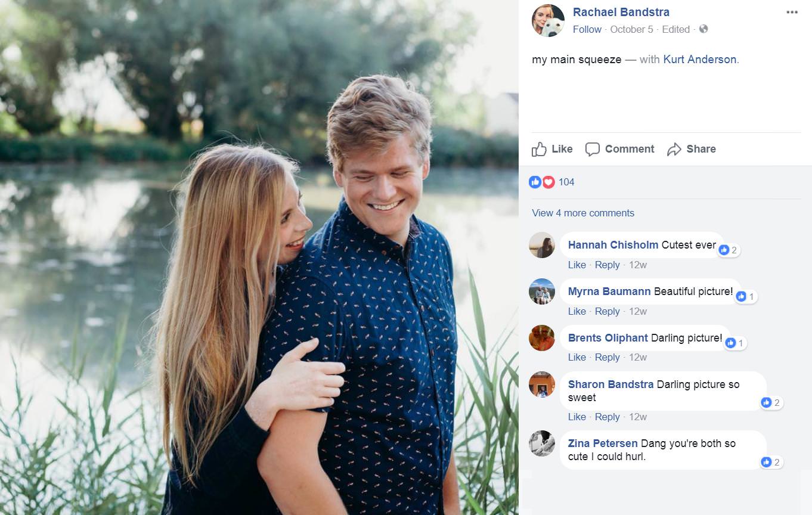The width and height of the screenshot is (812, 515).
Task: Reply to Brents Oliphant's comment
Action: (608, 357)
